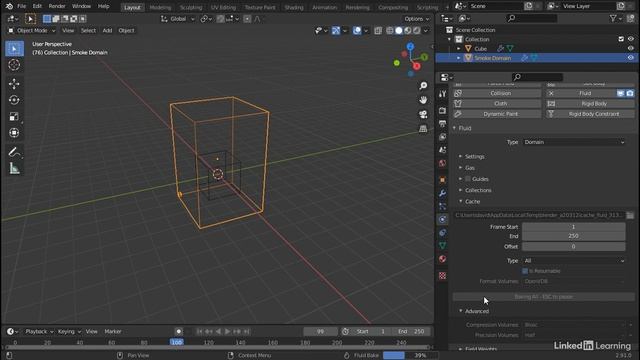Screen dimensions: 640x360
Task: Toggle Fluid render camera icon
Action: tap(630, 93)
